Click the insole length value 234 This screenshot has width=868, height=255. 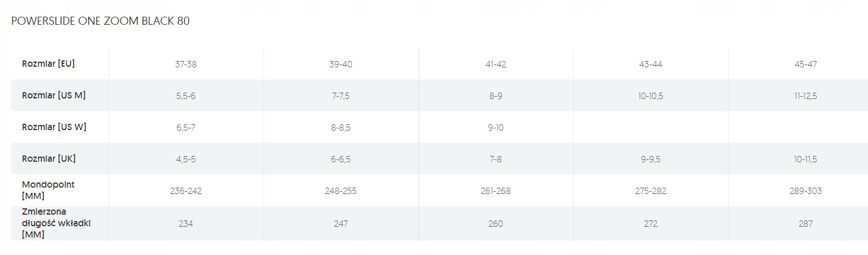186,224
